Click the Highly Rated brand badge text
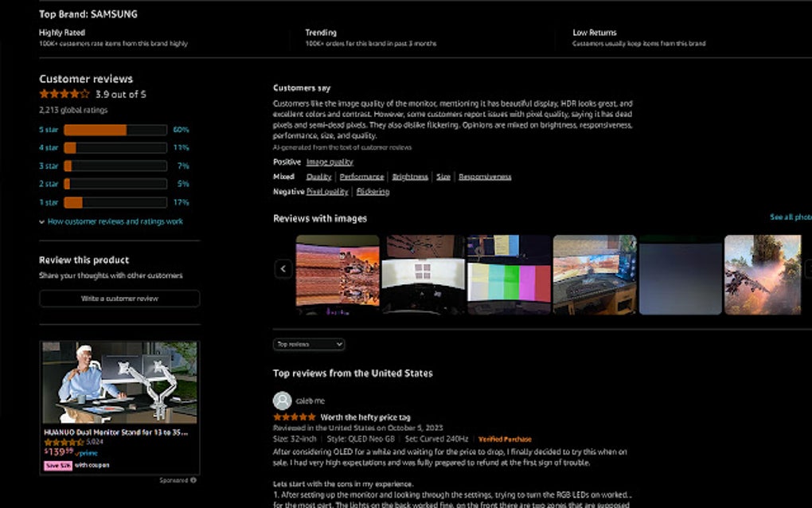This screenshot has width=812, height=508. [x=62, y=32]
